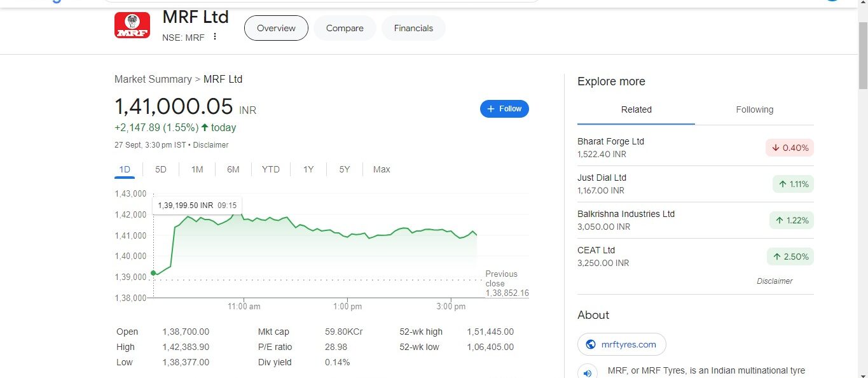Open the Financials tab
The image size is (868, 378).
pyautogui.click(x=413, y=28)
